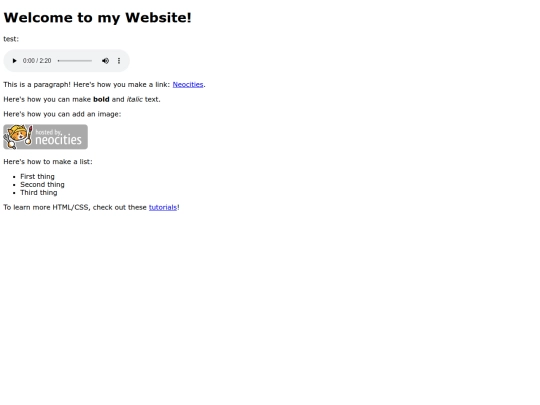Viewport: 540px width, 405px height.
Task: Click the audio progress seek bar
Action: point(75,61)
